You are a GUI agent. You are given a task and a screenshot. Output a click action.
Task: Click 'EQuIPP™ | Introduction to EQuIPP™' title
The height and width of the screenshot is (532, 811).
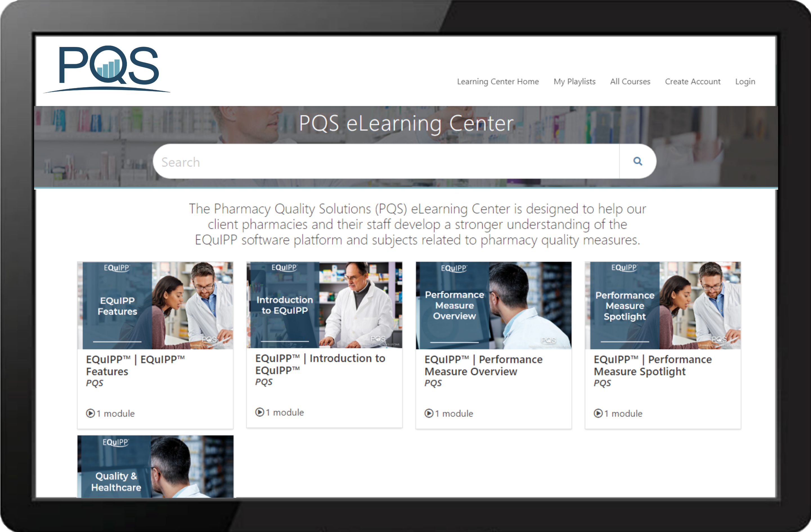320,364
